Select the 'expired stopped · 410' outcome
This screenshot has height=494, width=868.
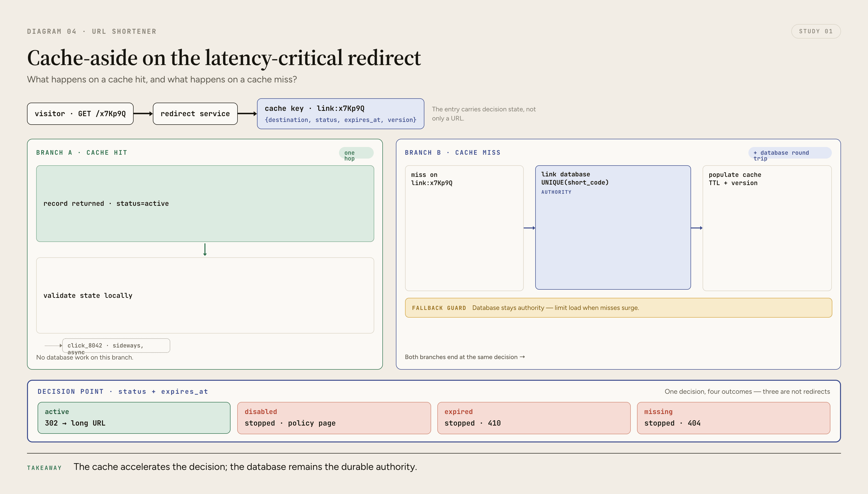click(534, 418)
